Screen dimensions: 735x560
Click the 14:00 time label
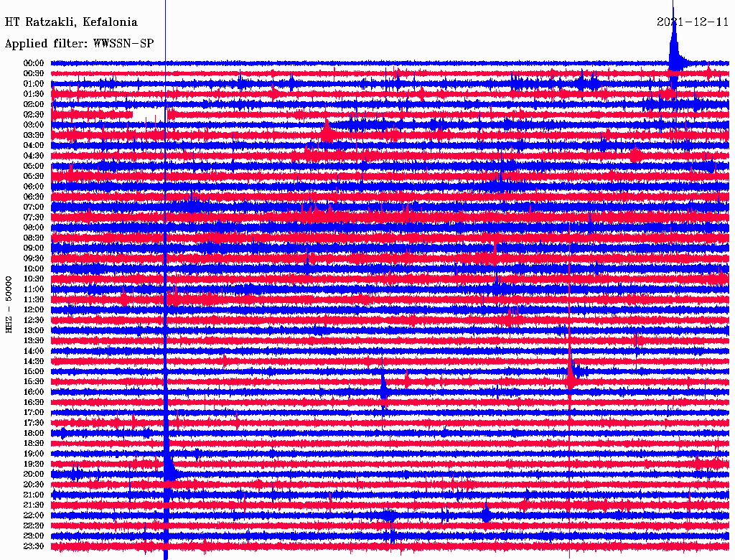pos(34,351)
